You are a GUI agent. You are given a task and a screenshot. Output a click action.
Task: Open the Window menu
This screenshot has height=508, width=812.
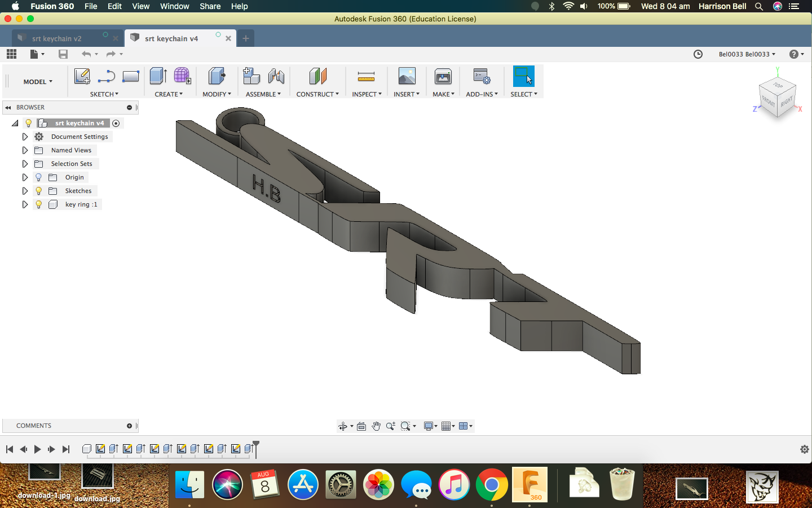(x=175, y=6)
